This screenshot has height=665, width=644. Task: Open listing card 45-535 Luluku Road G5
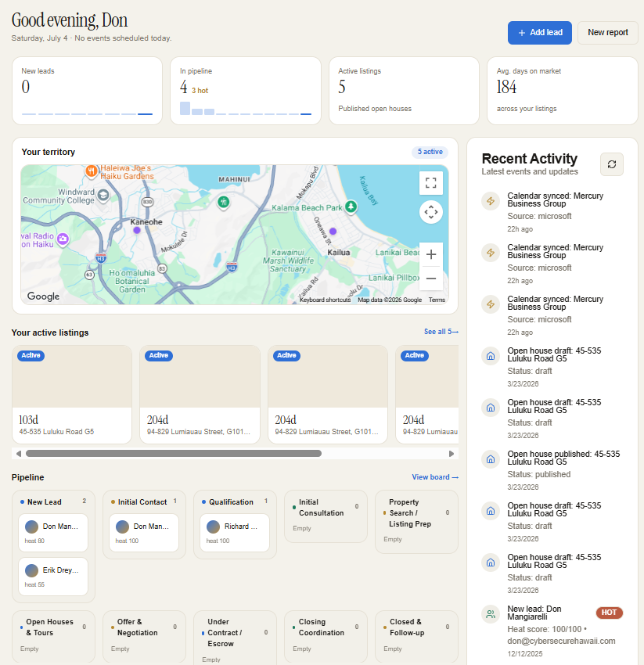(x=72, y=394)
